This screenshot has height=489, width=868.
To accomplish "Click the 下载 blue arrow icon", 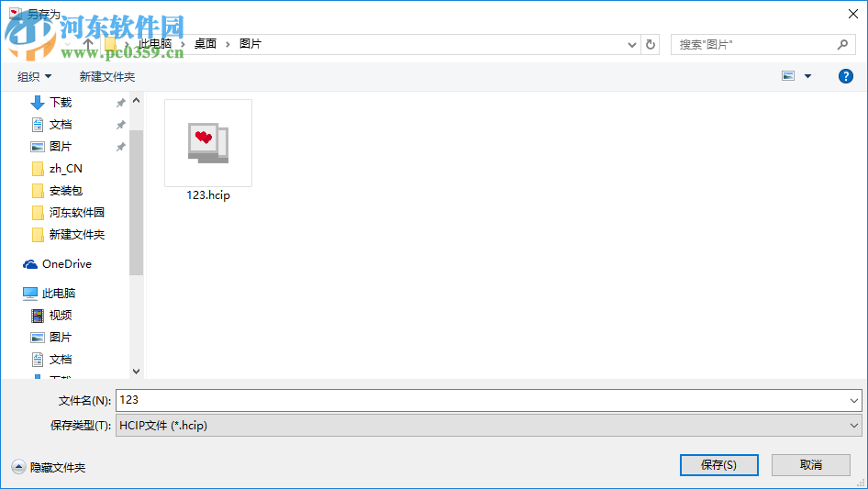I will [37, 103].
